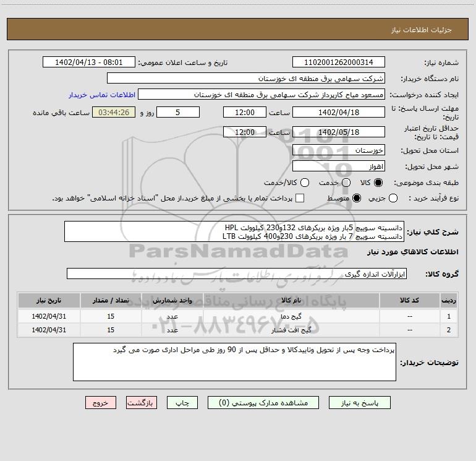Click the response deadline date 1402/04/18
476x461 pixels.
(x=339, y=112)
